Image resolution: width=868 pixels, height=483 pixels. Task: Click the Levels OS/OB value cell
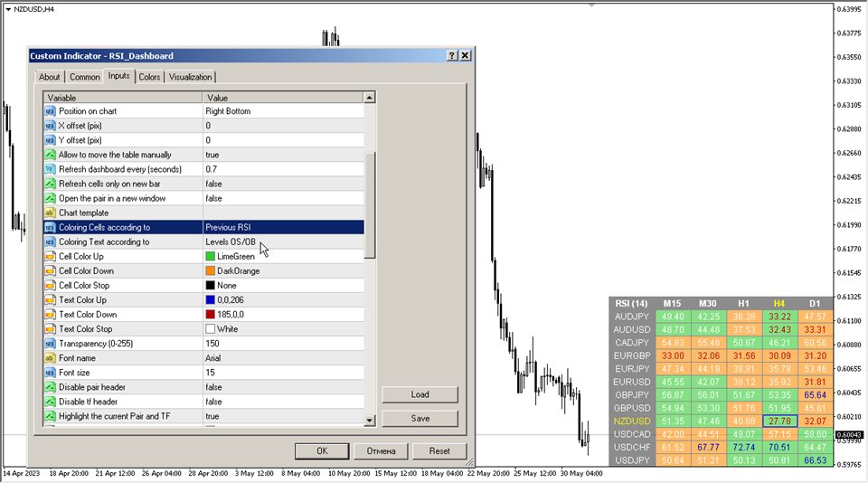click(283, 242)
